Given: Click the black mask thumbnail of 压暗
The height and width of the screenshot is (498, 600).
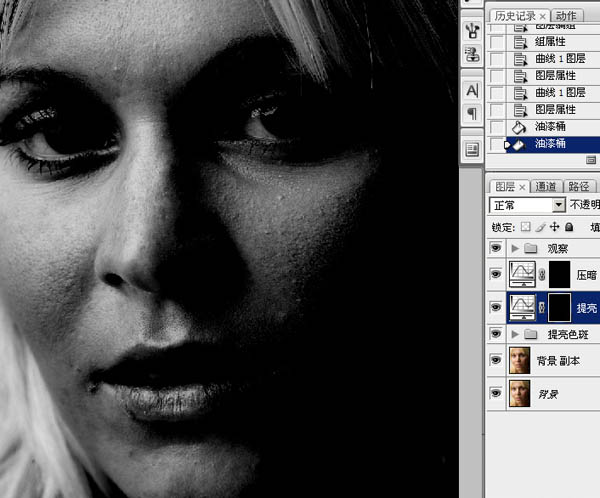Looking at the screenshot, I should tap(559, 274).
